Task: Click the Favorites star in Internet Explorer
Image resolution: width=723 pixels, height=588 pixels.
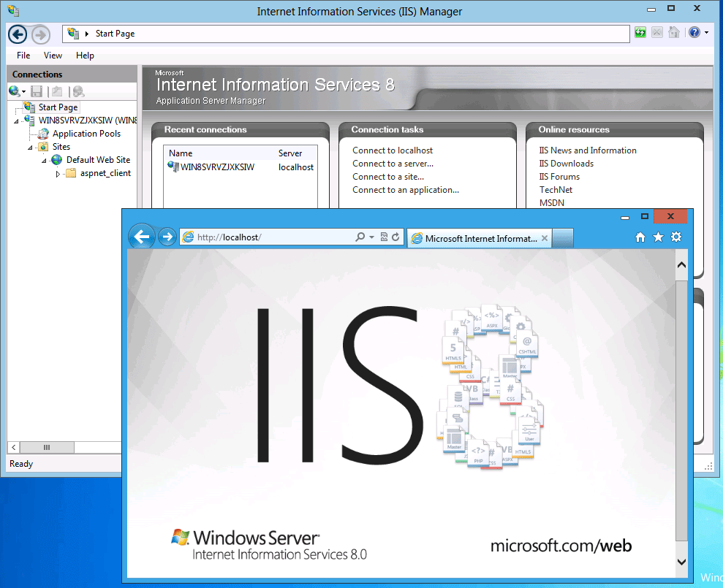Action: pyautogui.click(x=658, y=237)
